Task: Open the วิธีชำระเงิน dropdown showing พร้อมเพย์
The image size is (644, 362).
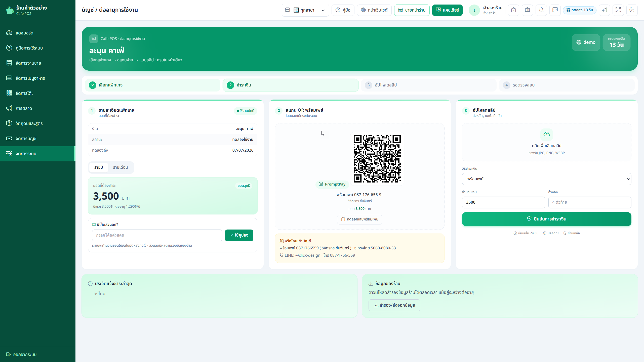Action: pos(547,179)
